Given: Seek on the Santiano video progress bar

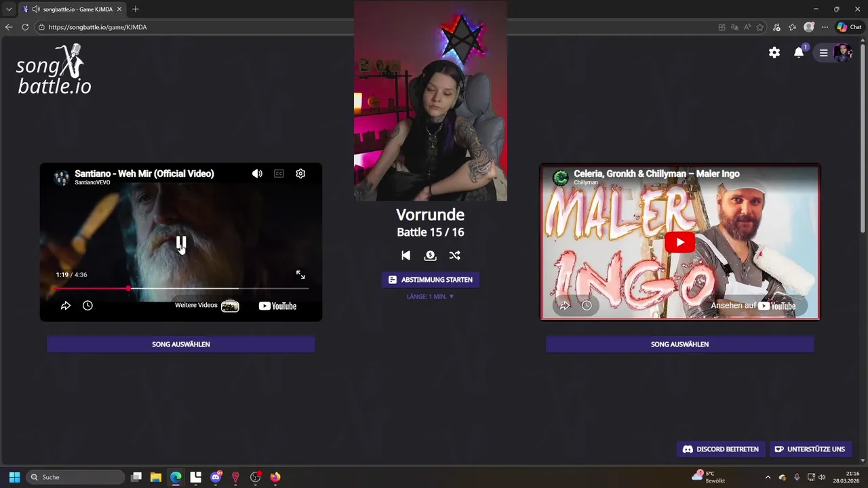Looking at the screenshot, I should (x=181, y=289).
